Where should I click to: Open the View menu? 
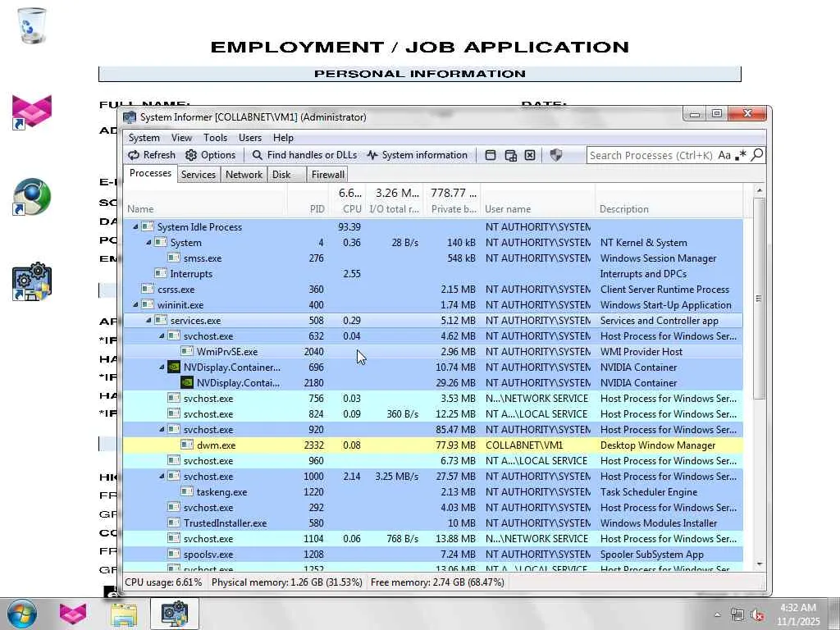tap(181, 138)
